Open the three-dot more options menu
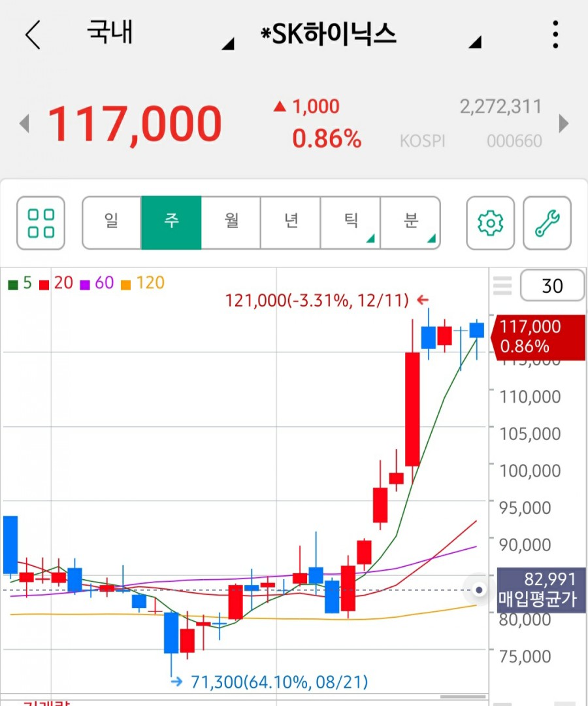This screenshot has height=706, width=588. point(555,34)
